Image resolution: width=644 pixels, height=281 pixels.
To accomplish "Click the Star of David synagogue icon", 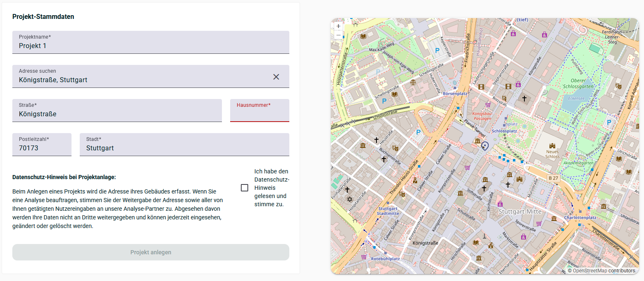I will 350,199.
